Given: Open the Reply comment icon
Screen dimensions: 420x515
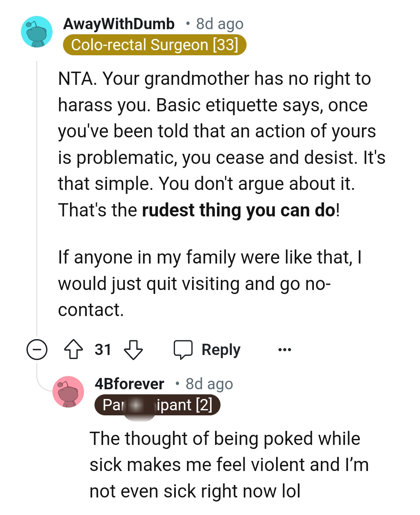Looking at the screenshot, I should coord(184,349).
